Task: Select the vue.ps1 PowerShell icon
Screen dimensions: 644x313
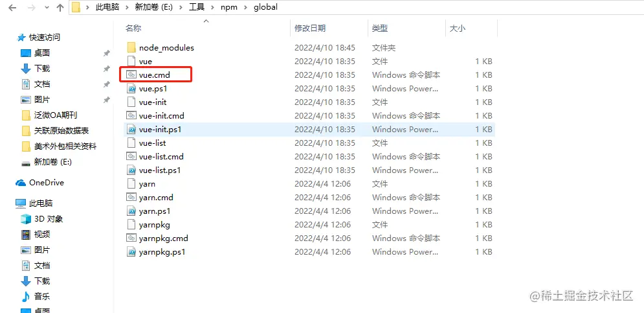Action: point(131,88)
